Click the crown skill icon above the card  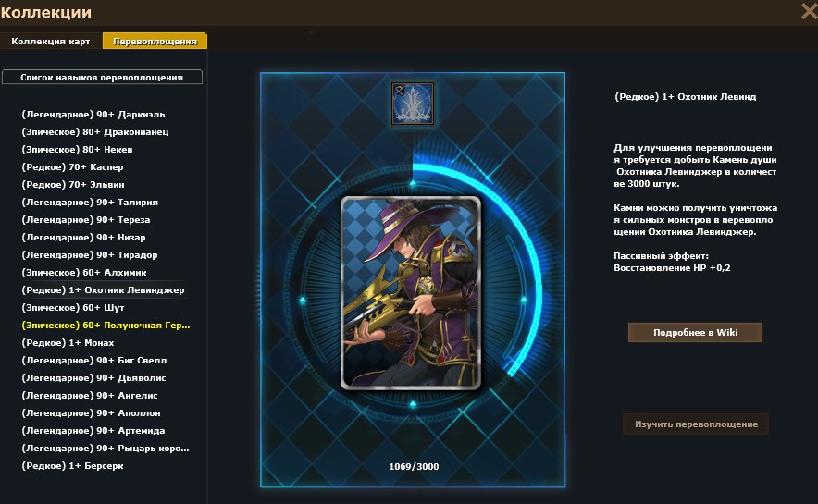(413, 104)
